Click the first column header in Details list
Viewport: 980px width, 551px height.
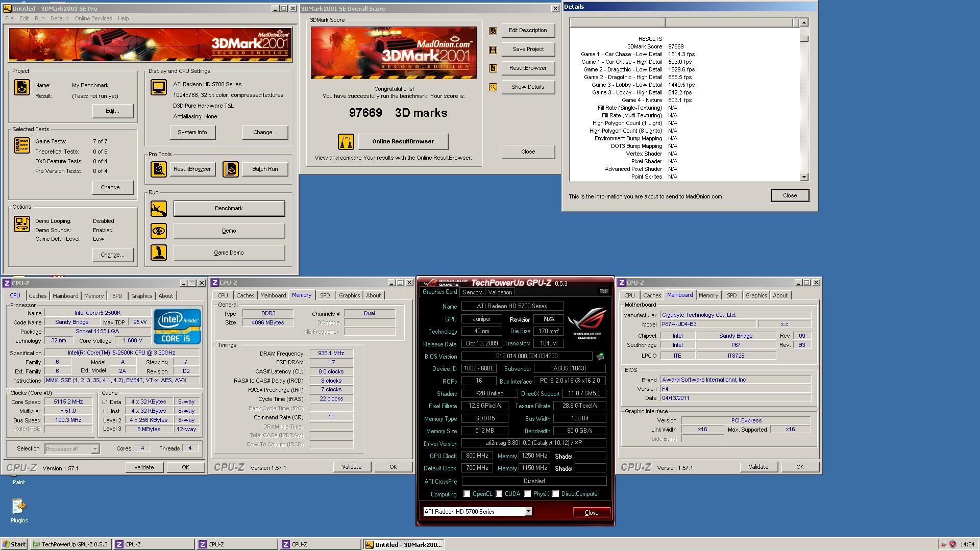click(x=617, y=22)
